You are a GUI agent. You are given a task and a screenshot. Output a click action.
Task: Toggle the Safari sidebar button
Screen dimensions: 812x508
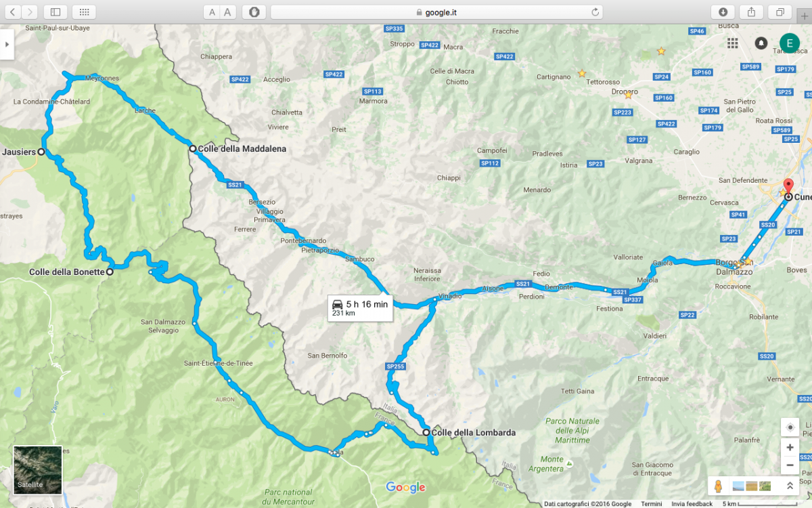click(55, 12)
